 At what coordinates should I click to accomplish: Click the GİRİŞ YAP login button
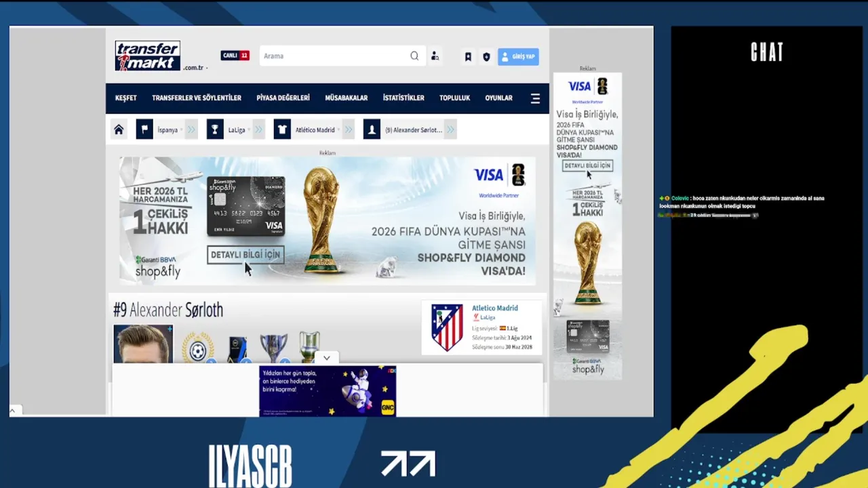tap(518, 57)
